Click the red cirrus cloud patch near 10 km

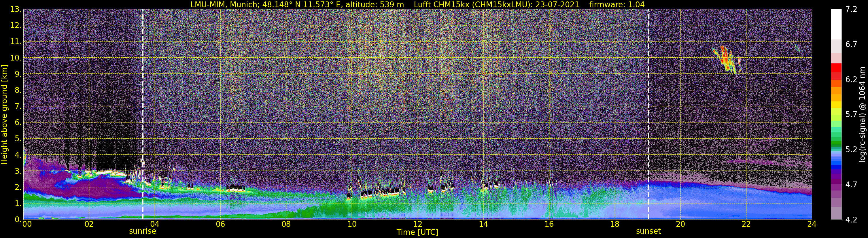click(x=727, y=60)
